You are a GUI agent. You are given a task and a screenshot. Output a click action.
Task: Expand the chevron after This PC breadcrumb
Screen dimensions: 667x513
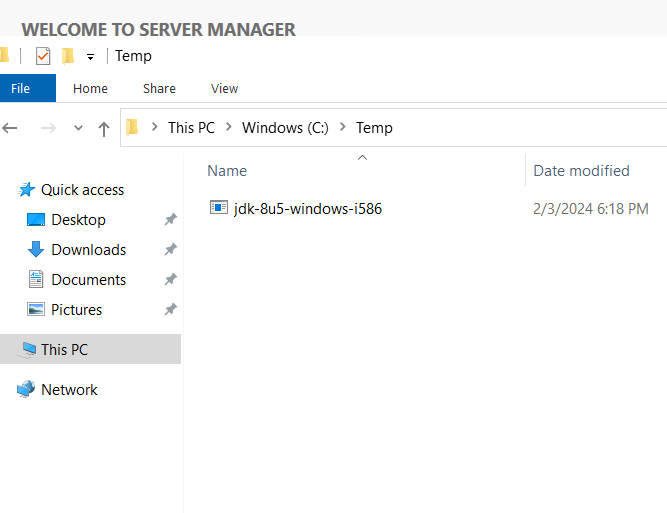point(229,127)
